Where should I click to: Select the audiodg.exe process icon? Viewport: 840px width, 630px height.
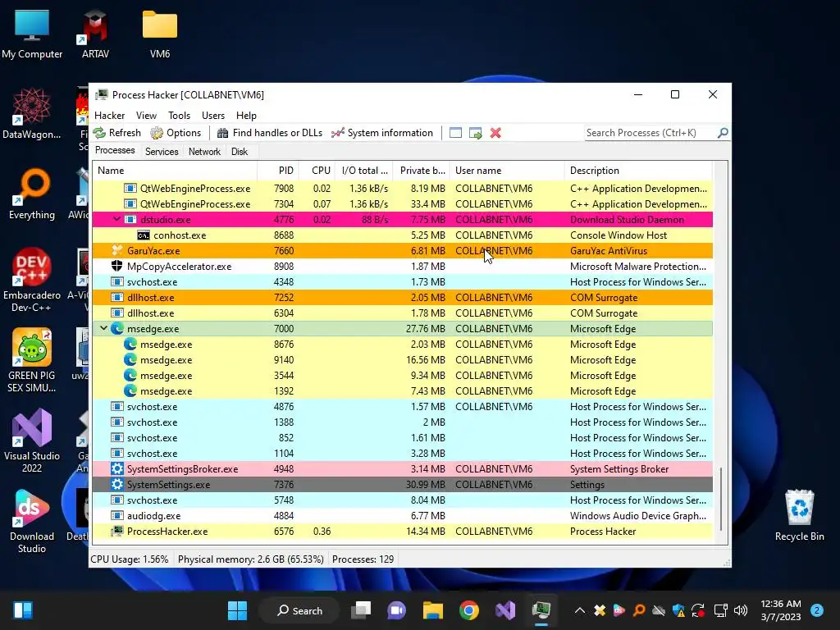[116, 515]
